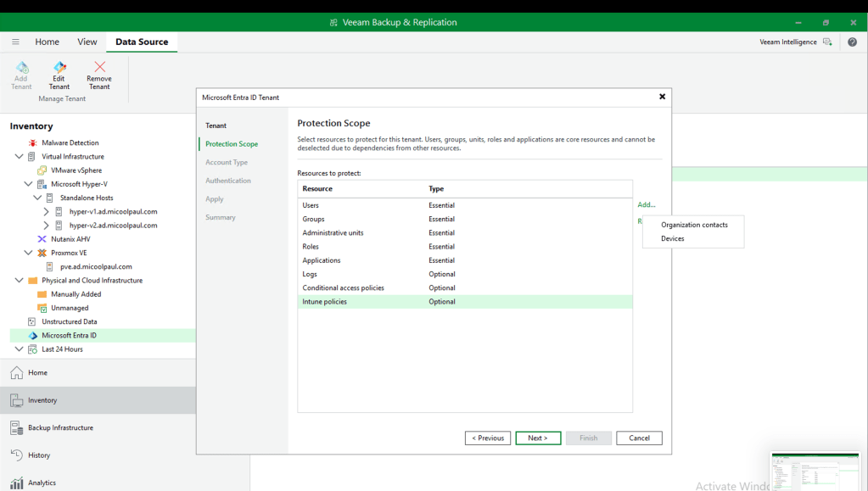Expand the hyper-v1.ad.micoolpaul.com node
Viewport: 868px width, 491px height.
tap(46, 211)
